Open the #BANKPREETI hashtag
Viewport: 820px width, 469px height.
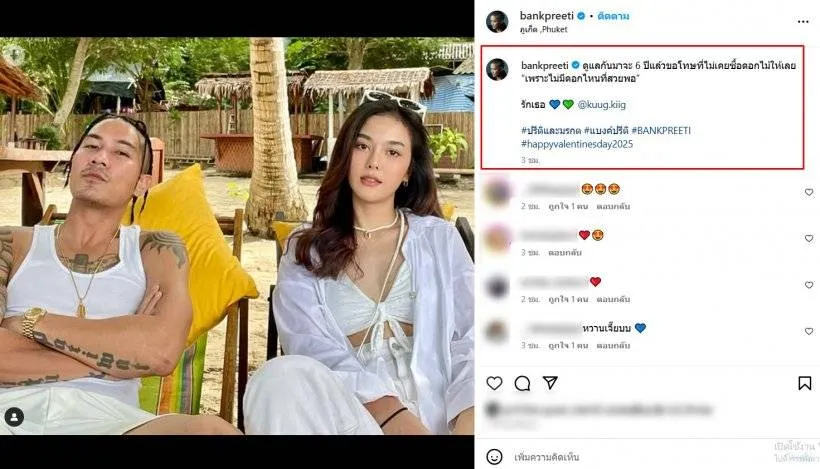(661, 130)
